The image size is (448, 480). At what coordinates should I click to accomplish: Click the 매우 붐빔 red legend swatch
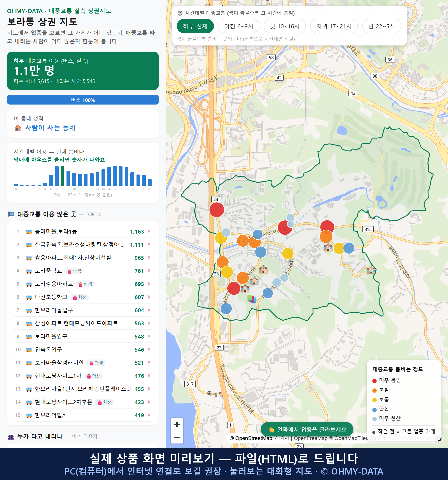[374, 381]
